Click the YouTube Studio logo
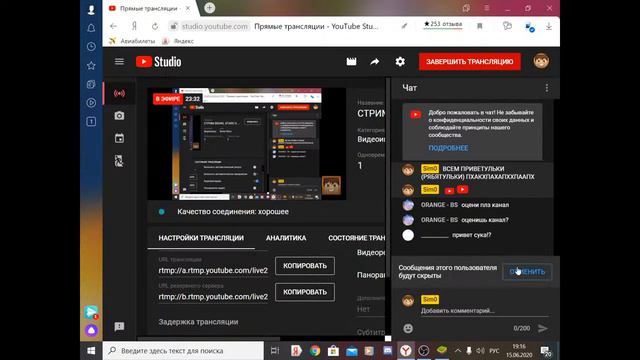This screenshot has width=640, height=360. click(159, 62)
